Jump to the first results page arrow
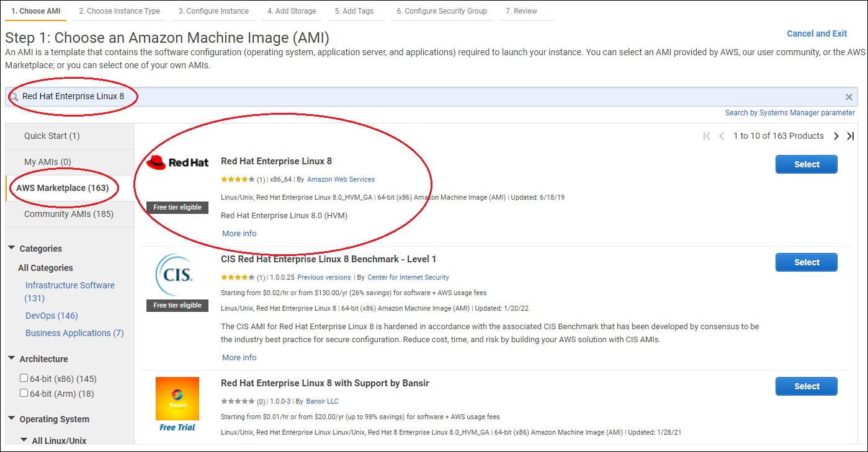The height and width of the screenshot is (452, 868). 707,136
